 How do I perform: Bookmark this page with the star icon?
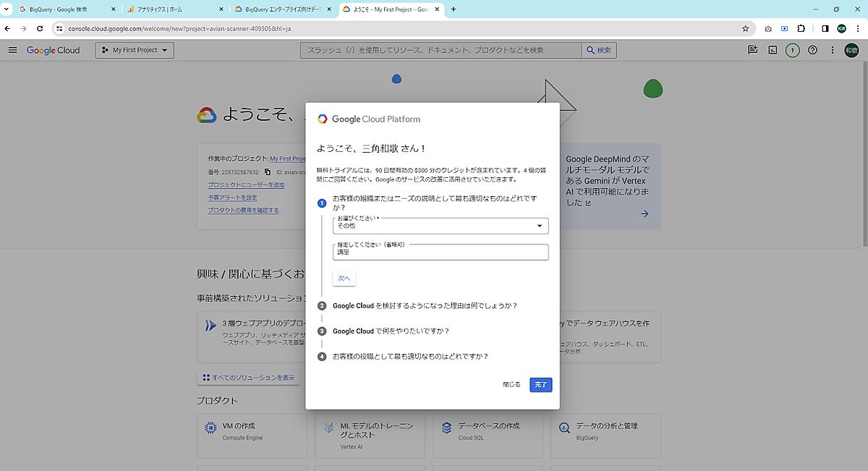[745, 29]
